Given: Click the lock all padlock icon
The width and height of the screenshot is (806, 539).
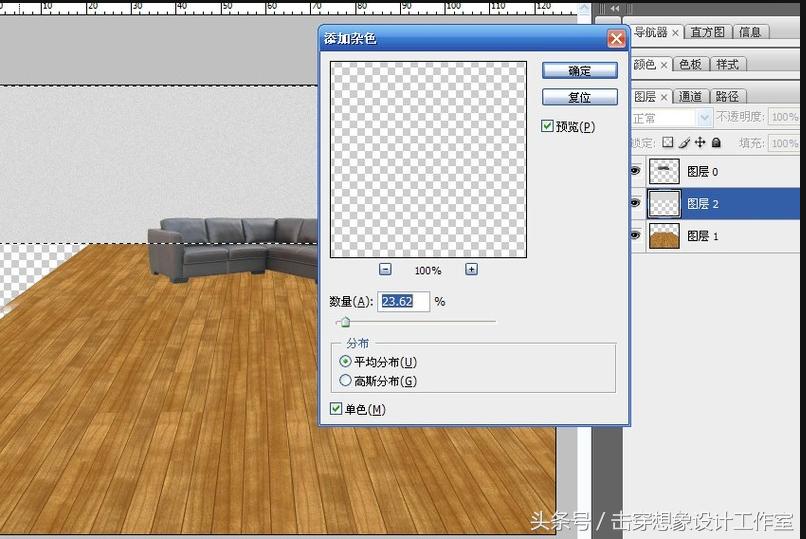Looking at the screenshot, I should (716, 143).
